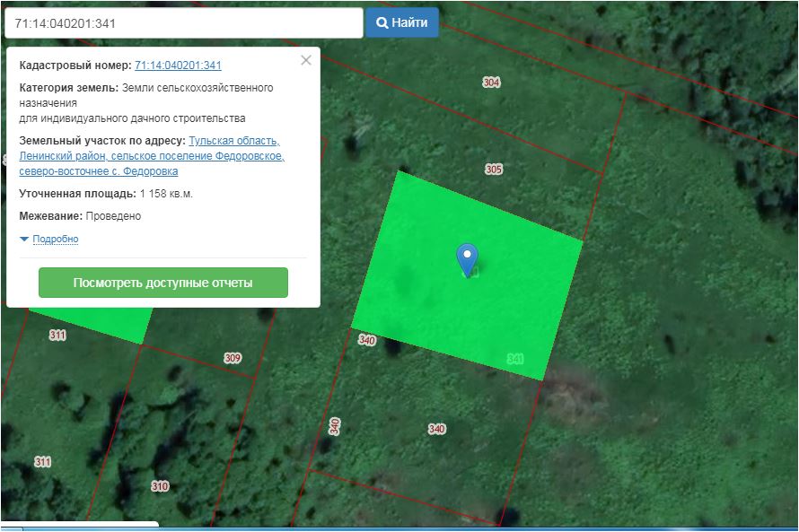Click the 340 label at green parcel's left corner
The image size is (799, 532).
[366, 340]
